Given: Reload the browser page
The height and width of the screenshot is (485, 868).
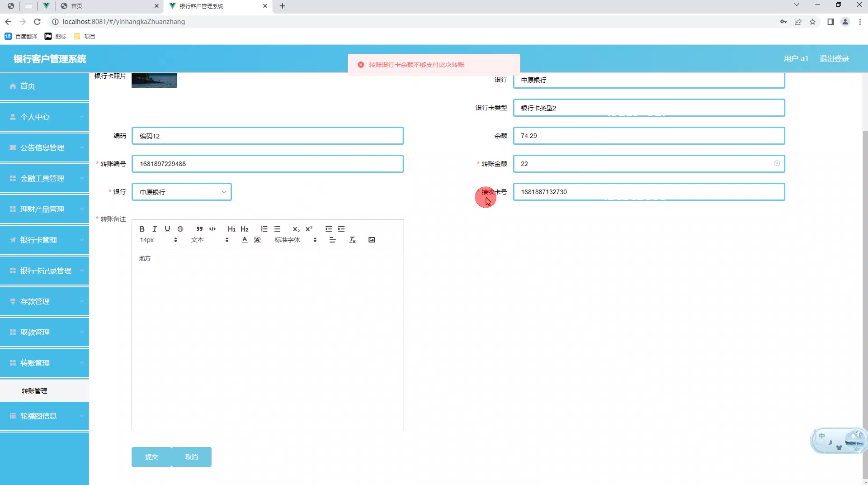Looking at the screenshot, I should point(38,22).
